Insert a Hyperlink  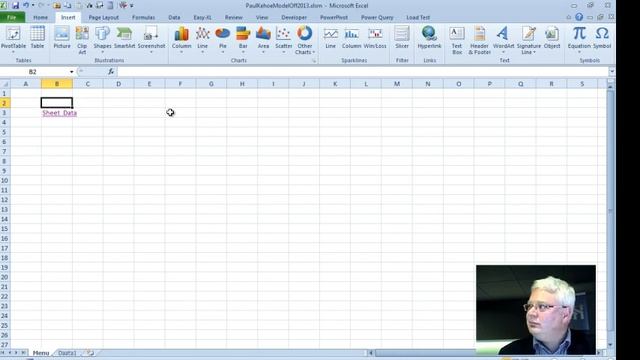pyautogui.click(x=429, y=38)
